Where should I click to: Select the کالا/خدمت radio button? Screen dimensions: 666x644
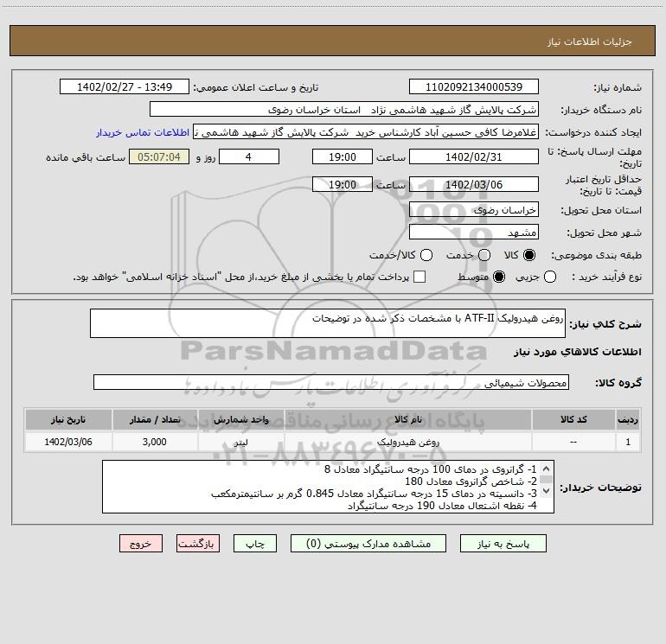[426, 255]
